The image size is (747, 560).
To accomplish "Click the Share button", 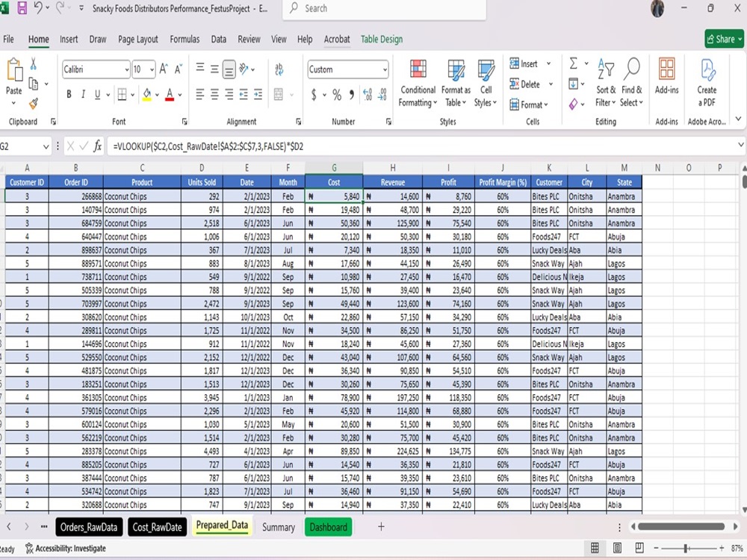I will click(x=724, y=39).
